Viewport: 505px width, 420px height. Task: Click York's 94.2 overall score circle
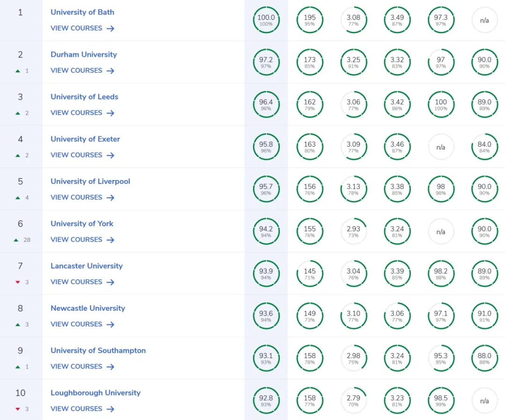[x=266, y=232]
